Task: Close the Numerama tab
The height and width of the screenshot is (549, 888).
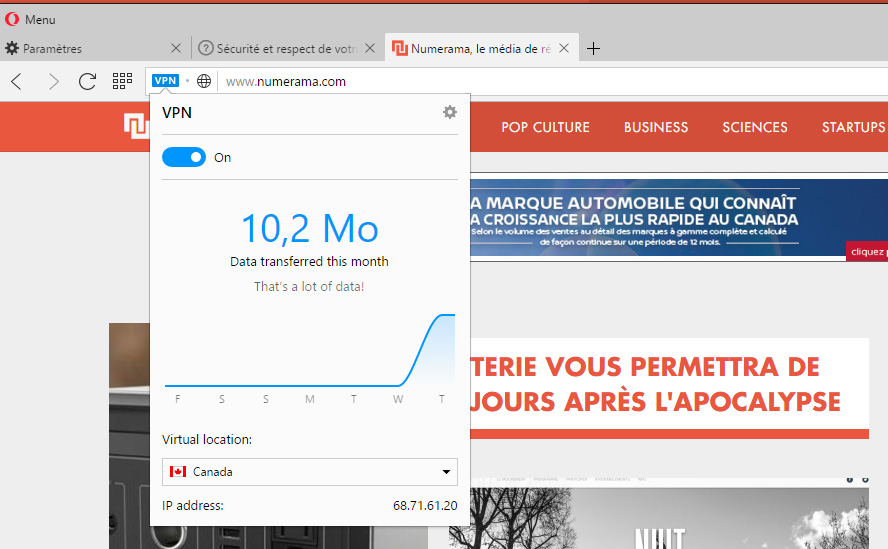Action: pos(564,49)
